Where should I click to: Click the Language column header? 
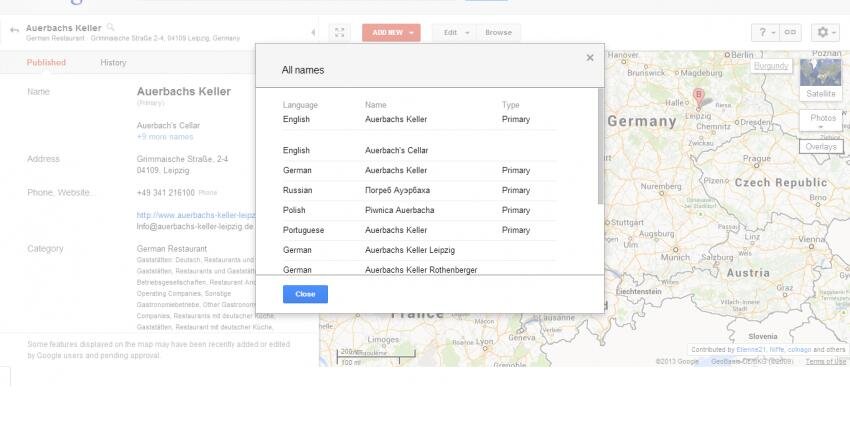[300, 105]
